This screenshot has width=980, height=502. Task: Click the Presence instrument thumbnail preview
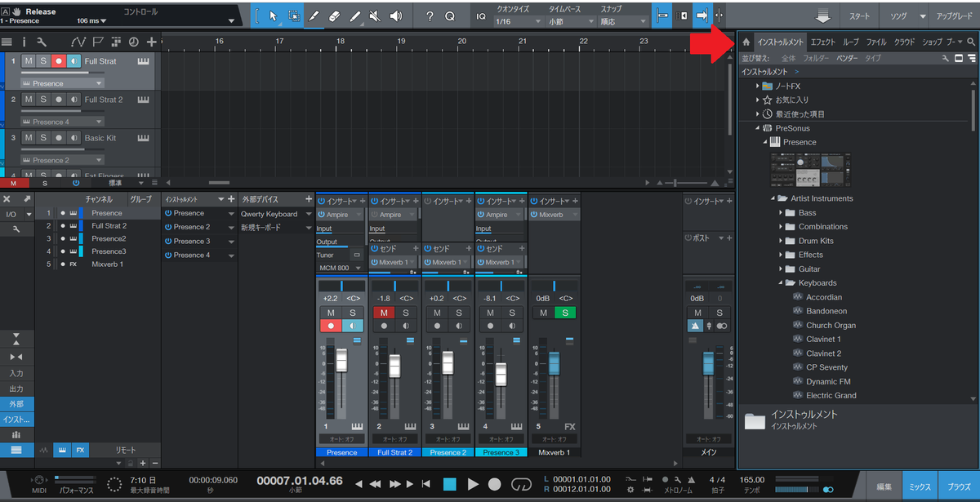(x=809, y=169)
